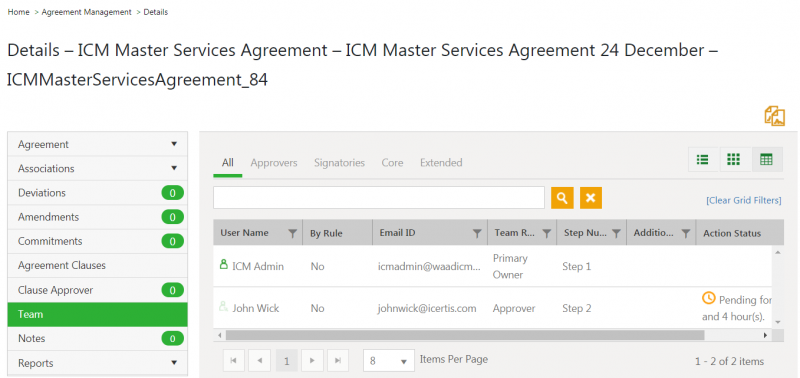Click the Clause Approver count badge

point(172,290)
